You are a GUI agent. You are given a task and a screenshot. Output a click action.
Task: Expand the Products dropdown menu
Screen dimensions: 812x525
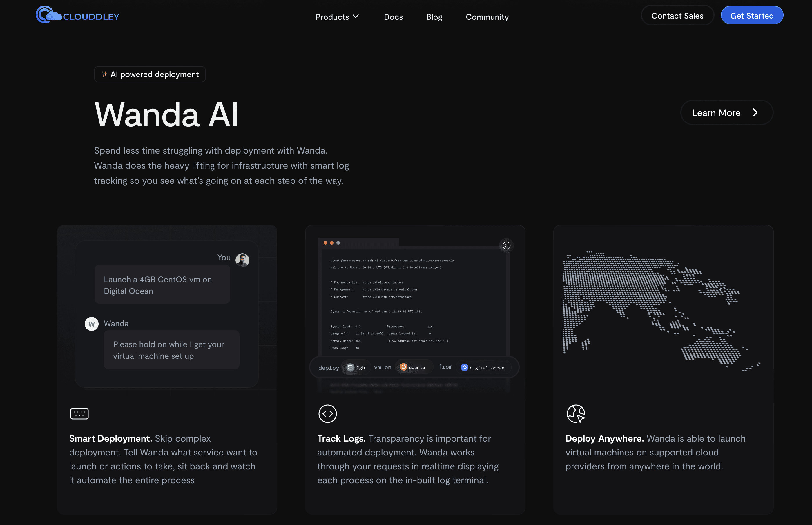click(337, 17)
